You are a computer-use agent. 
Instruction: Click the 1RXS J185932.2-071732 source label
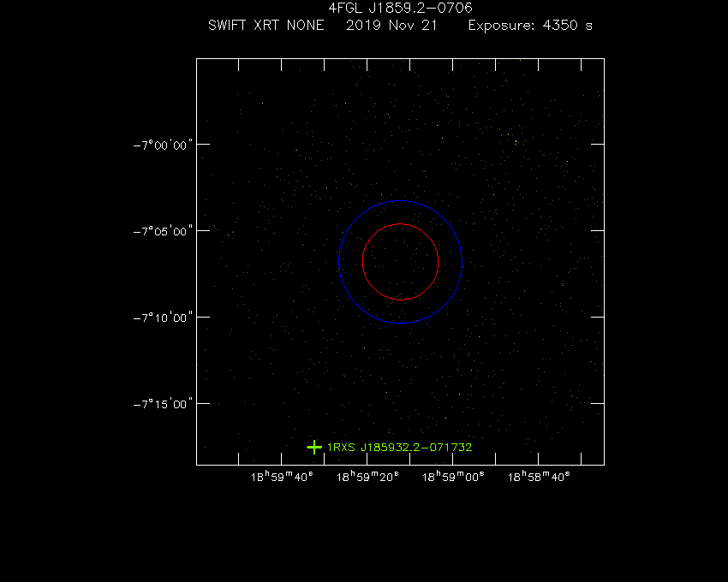click(x=400, y=448)
